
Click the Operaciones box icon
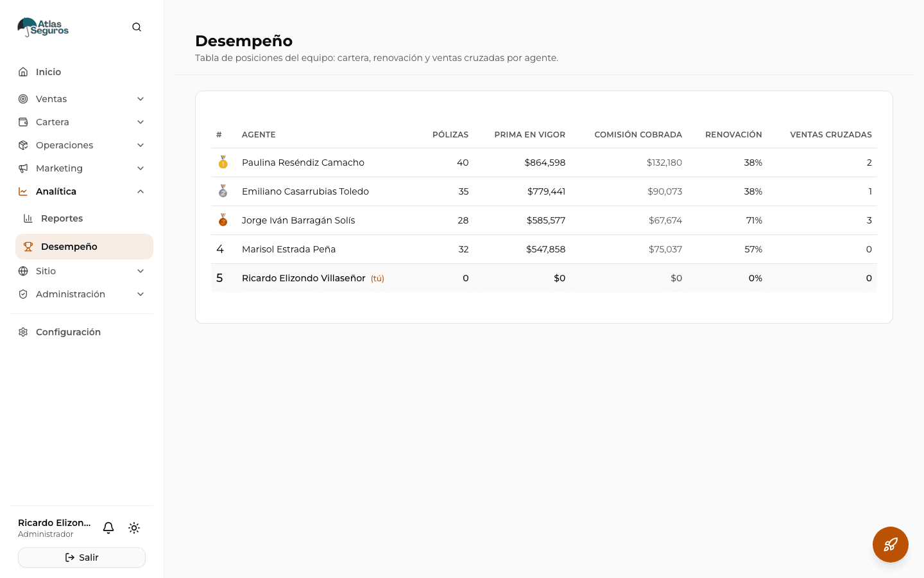coord(23,145)
